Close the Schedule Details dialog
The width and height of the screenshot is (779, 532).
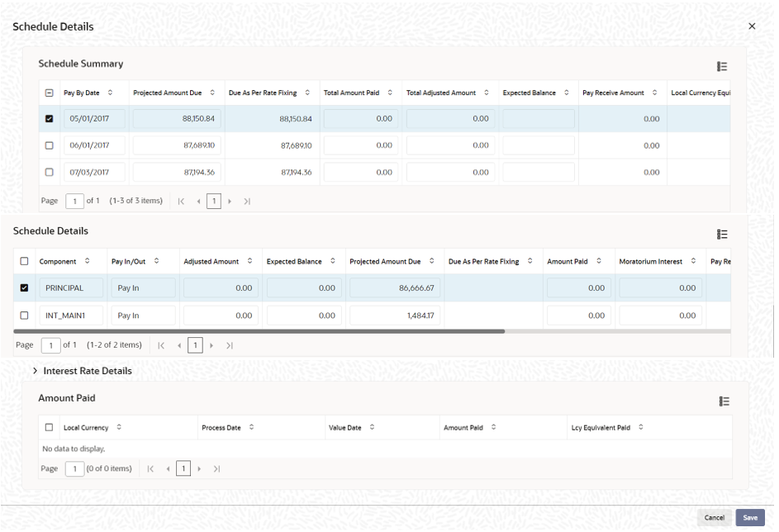click(x=753, y=26)
